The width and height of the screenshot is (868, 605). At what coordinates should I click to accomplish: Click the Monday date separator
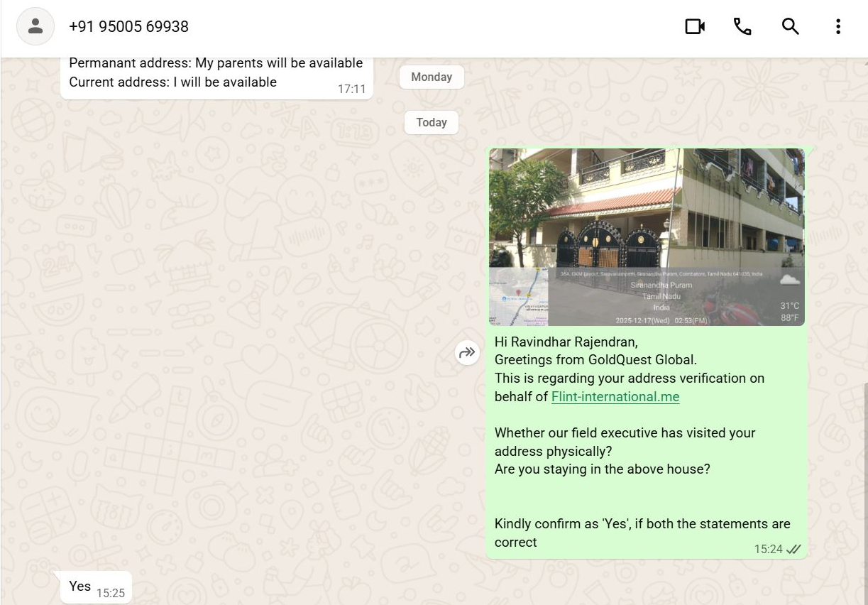[x=432, y=77]
